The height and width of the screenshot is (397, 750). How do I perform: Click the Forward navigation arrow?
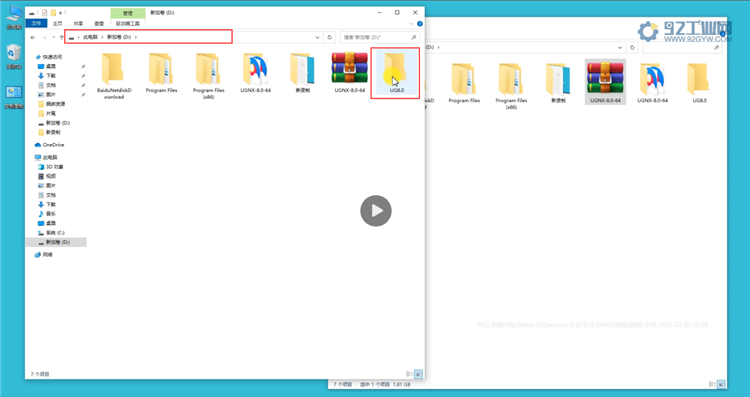(44, 37)
